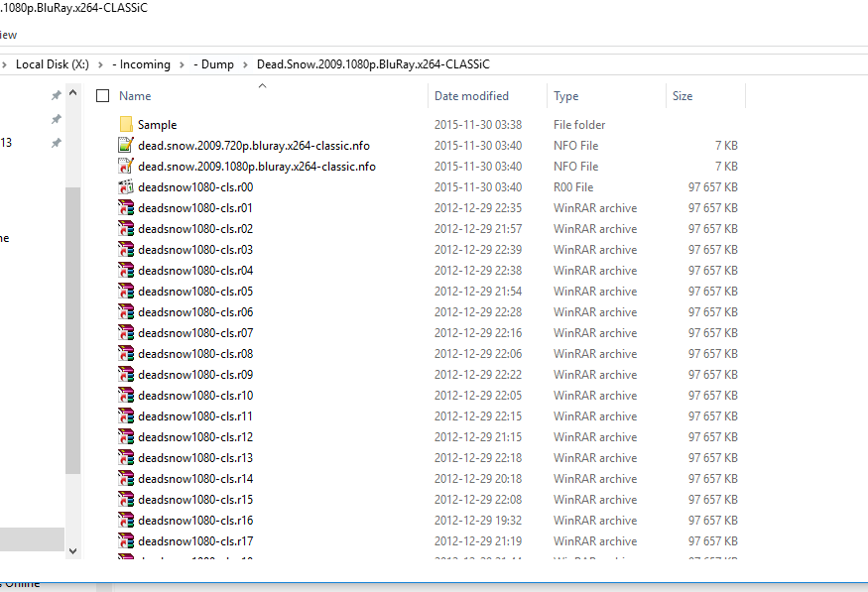This screenshot has width=868, height=592.
Task: Click the 720p nfo file icon
Action: pos(126,146)
